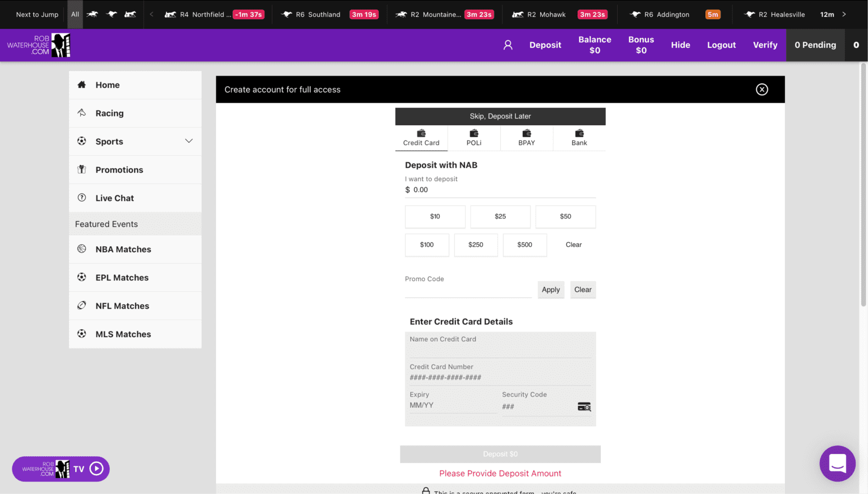Click the MLS Matches soccer icon

[x=82, y=334]
